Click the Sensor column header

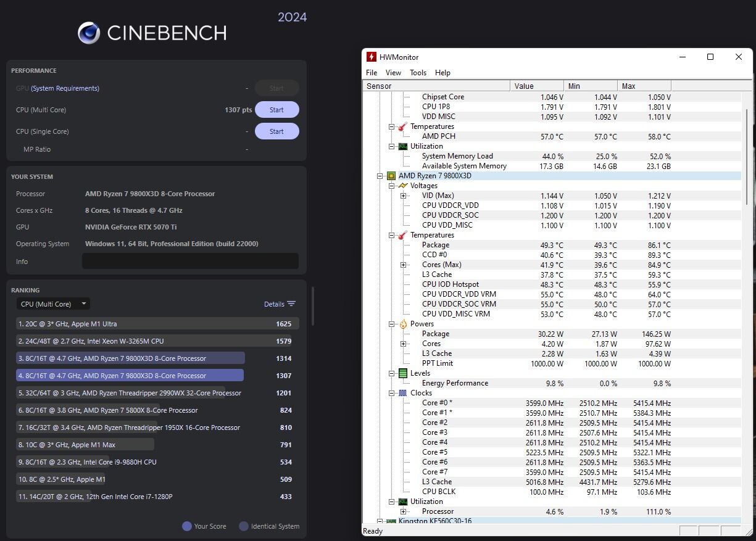[436, 86]
